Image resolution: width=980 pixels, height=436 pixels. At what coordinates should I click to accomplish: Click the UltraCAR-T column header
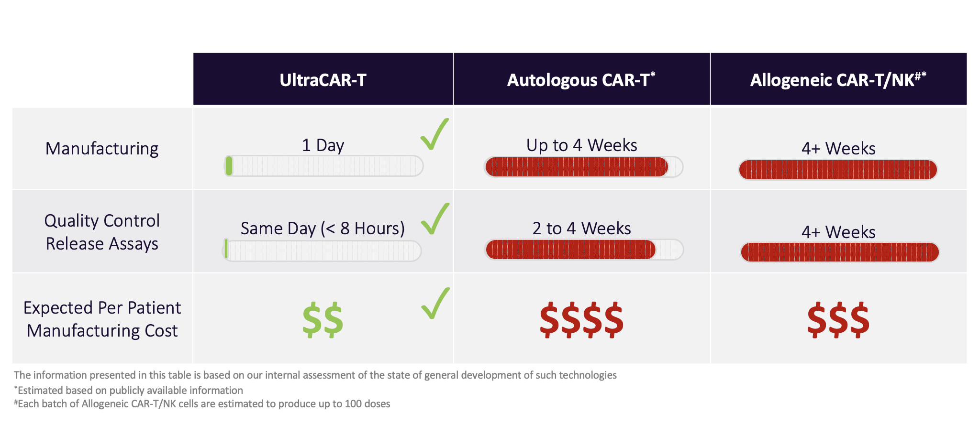(323, 80)
